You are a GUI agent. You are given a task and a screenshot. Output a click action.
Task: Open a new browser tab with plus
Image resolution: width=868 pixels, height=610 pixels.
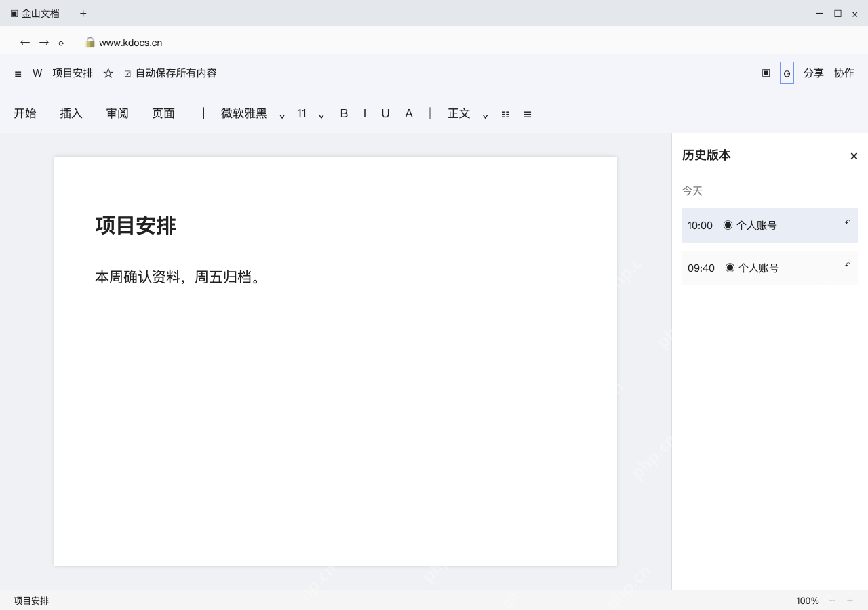point(83,14)
